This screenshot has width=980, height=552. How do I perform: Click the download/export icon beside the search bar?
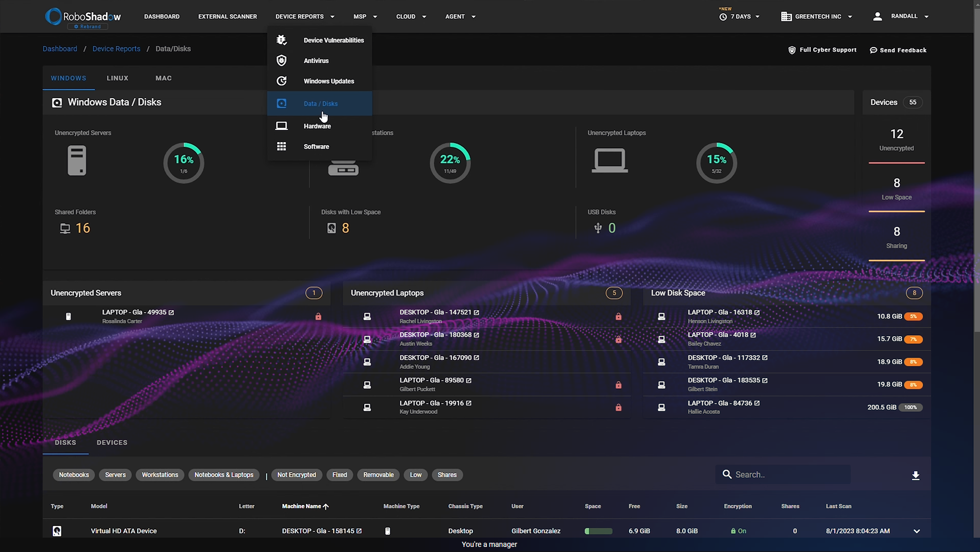click(916, 475)
